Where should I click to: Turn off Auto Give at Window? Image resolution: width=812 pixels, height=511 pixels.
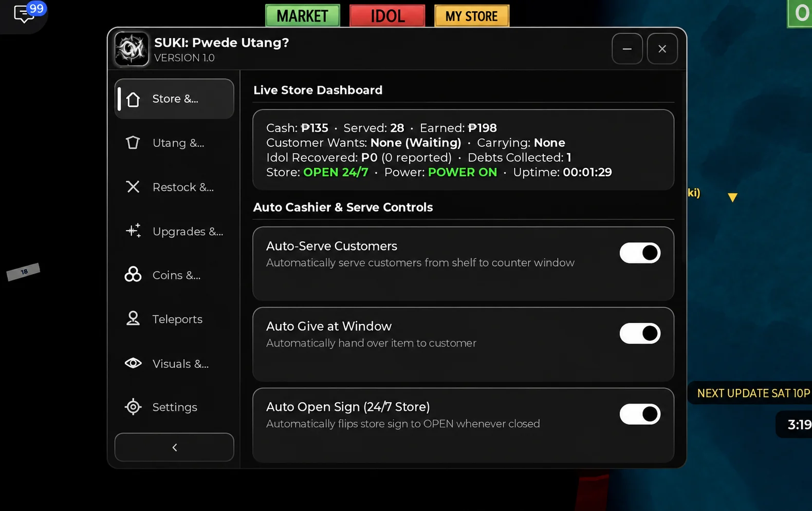tap(640, 333)
